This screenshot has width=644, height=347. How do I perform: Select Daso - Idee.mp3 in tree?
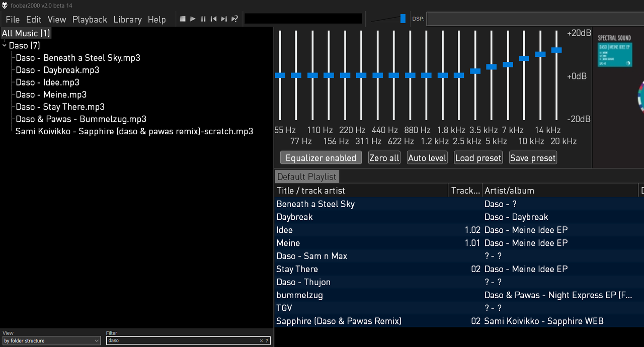tap(47, 82)
